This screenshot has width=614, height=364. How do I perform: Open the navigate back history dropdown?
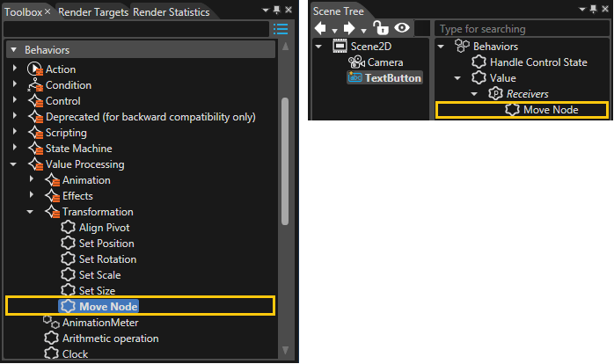(335, 31)
